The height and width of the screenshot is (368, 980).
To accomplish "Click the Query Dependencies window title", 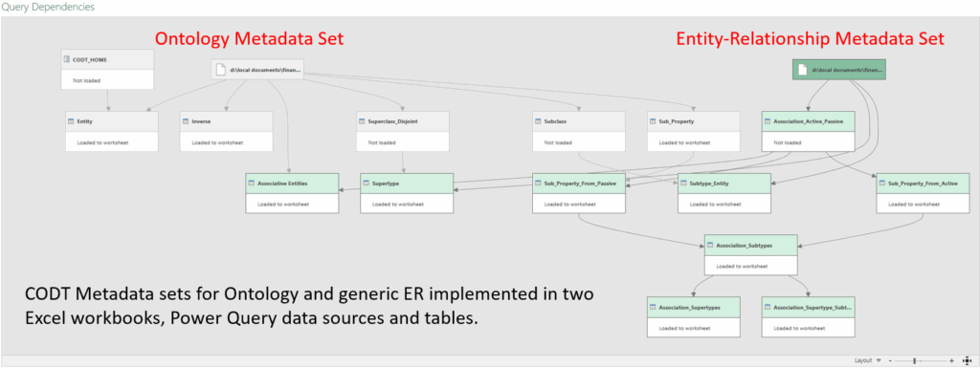I will [x=48, y=8].
